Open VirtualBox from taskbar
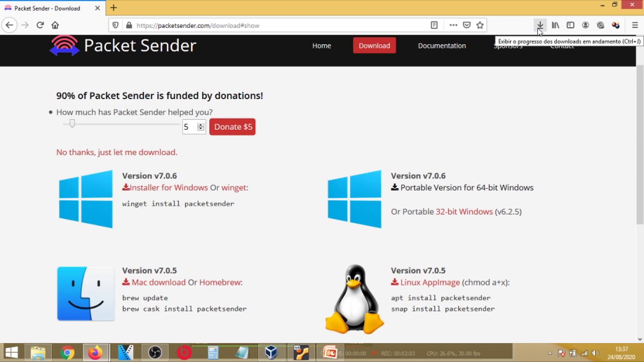644x362 pixels. [272, 353]
